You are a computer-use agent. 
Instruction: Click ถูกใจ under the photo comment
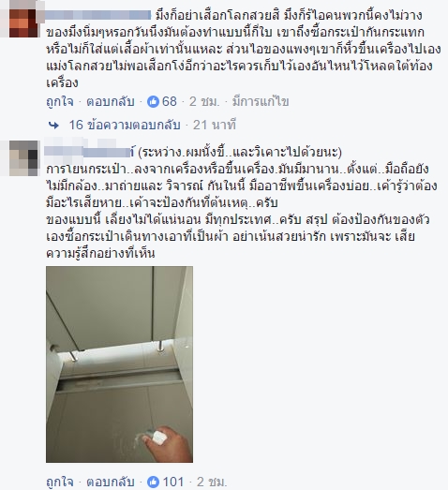pos(60,482)
